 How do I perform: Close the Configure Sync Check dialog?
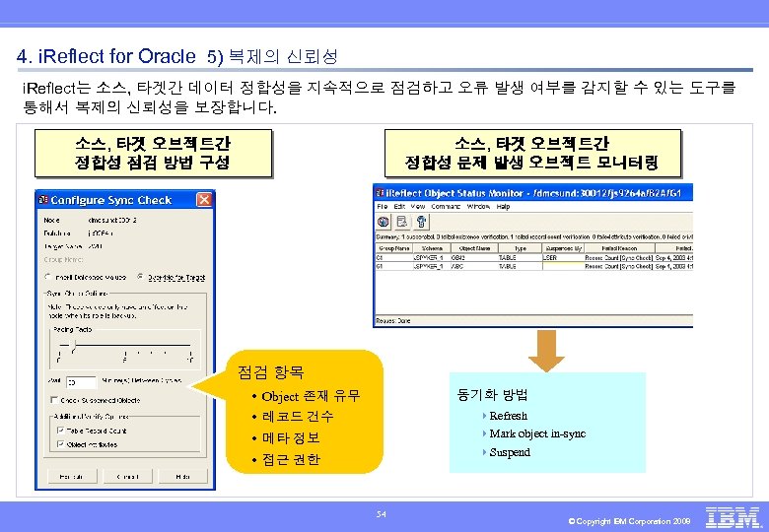(204, 199)
